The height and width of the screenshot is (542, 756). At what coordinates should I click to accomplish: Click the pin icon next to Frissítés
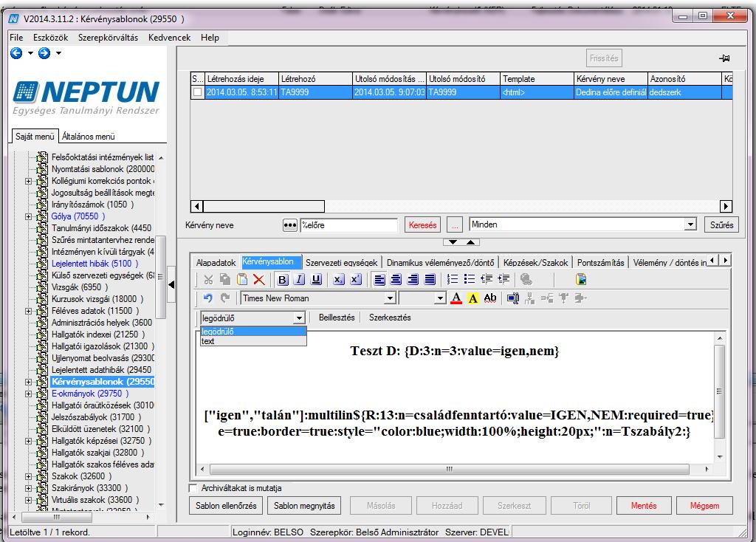pos(724,58)
